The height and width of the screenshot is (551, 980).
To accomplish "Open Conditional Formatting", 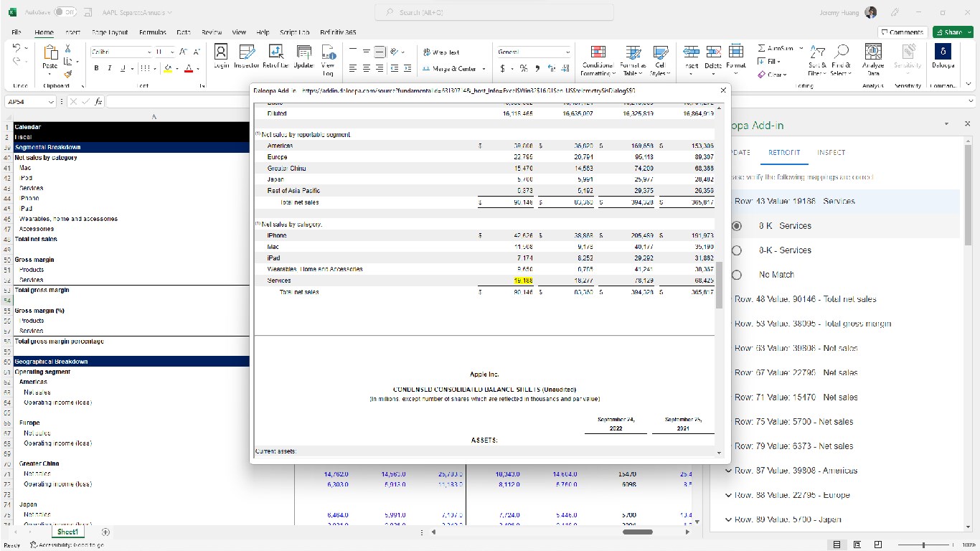I will [597, 60].
